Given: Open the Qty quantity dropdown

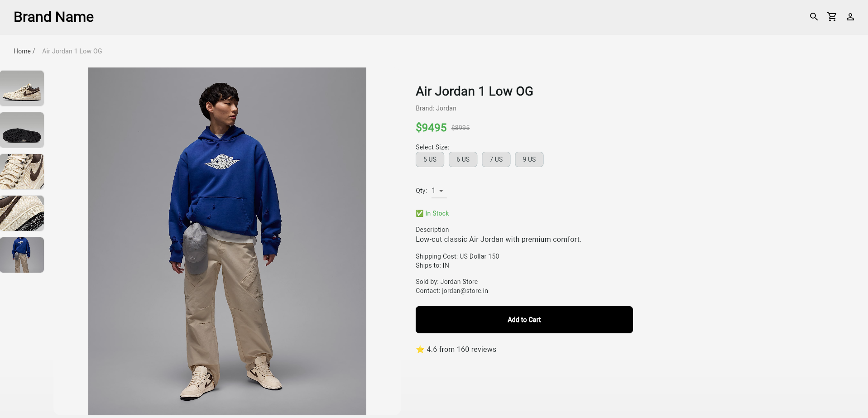Looking at the screenshot, I should [x=438, y=191].
